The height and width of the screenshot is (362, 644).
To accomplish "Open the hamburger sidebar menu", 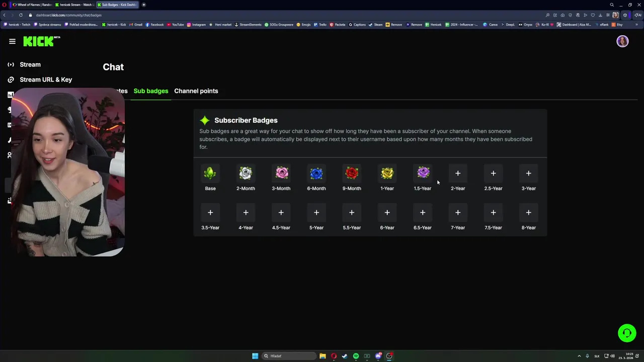I will 12,41.
